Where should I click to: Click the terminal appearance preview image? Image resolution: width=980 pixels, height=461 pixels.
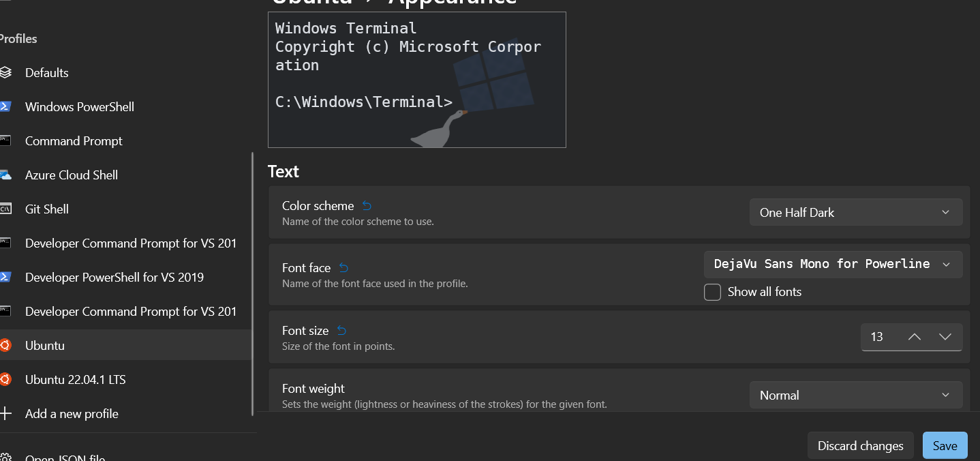(416, 80)
